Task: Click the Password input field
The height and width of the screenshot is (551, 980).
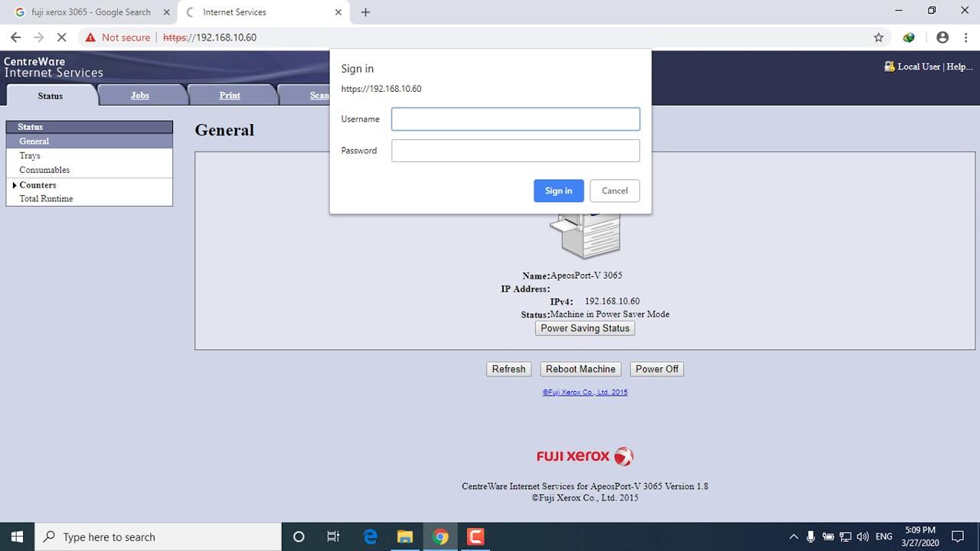Action: [x=515, y=151]
